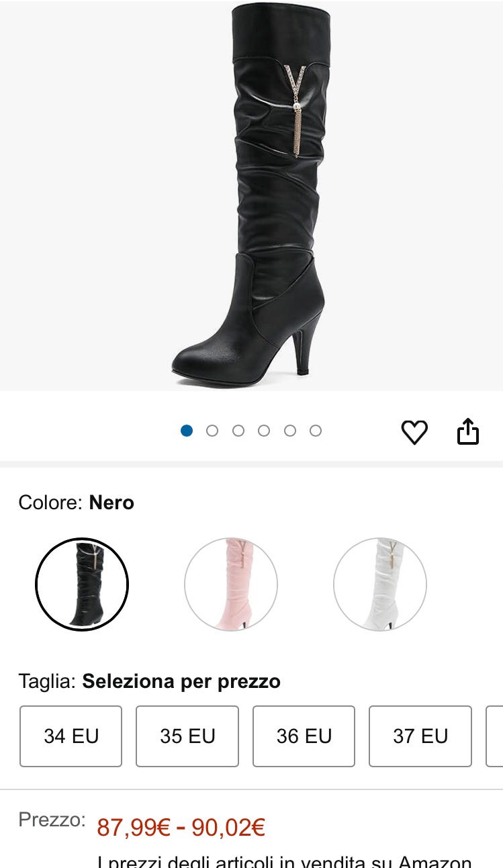The width and height of the screenshot is (503, 868).
Task: View the last image indicator dot
Action: (316, 431)
